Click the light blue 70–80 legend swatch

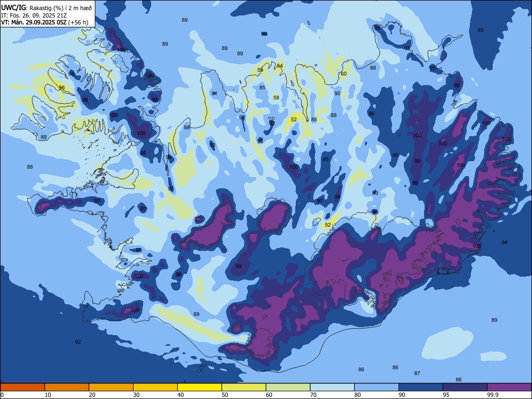coord(332,387)
